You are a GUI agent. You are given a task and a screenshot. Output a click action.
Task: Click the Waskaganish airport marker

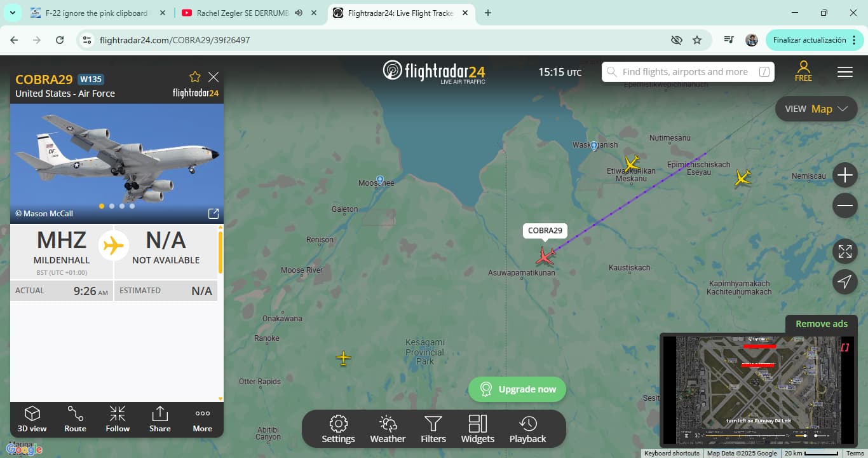point(594,146)
